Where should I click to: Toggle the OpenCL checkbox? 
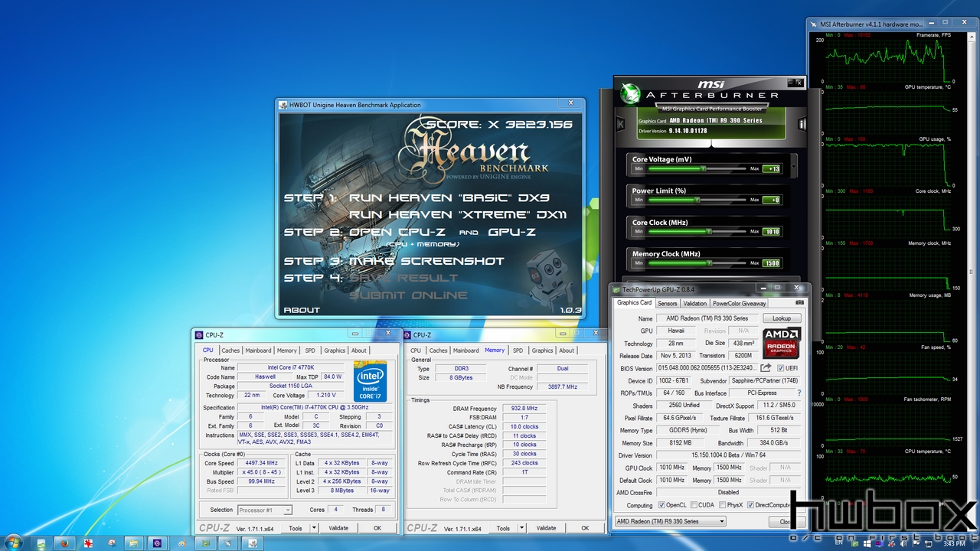661,505
